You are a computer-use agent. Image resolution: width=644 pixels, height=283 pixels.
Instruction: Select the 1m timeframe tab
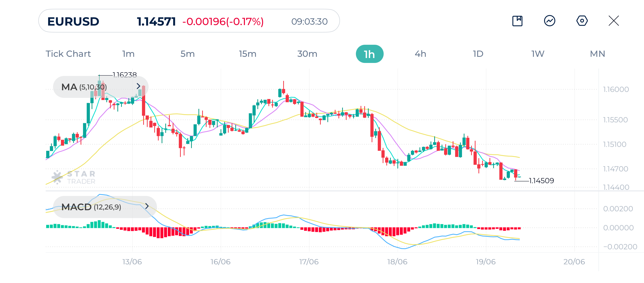point(128,54)
